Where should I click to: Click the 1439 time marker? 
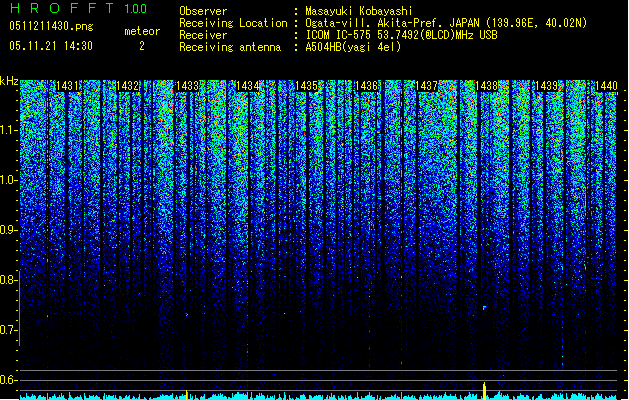pos(546,86)
